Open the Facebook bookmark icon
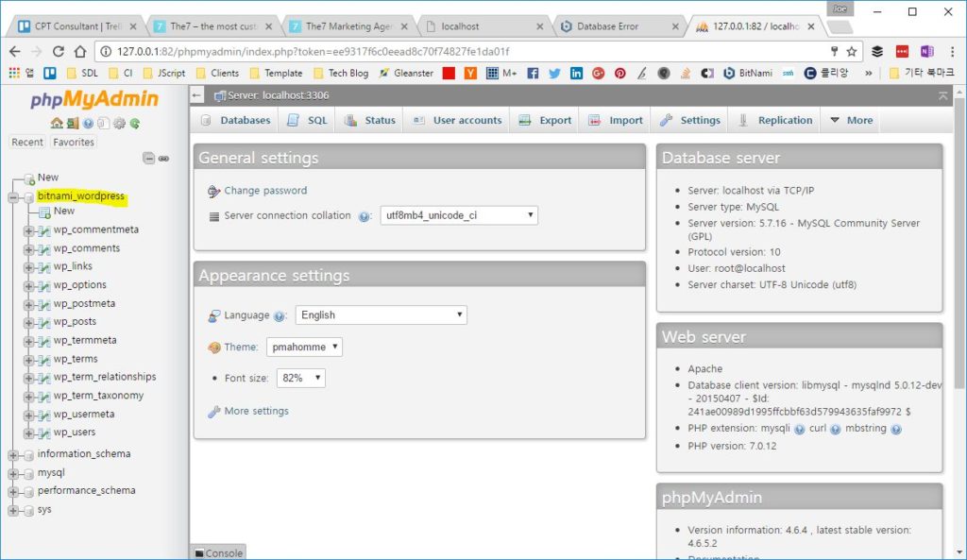967x560 pixels. coord(533,74)
